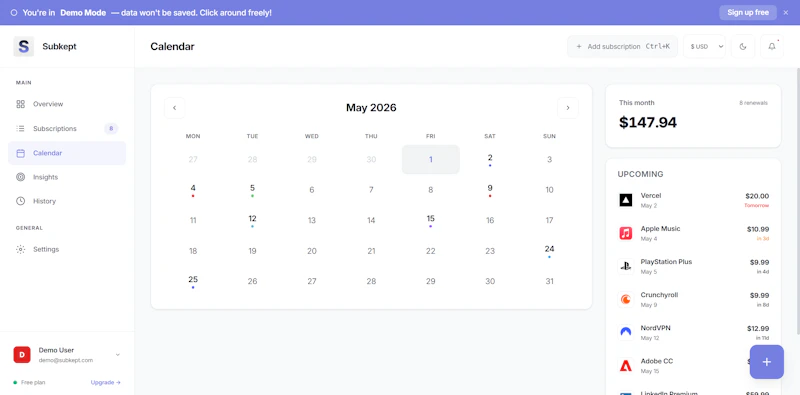Click Sign up free button
Screen dimensions: 800x395
pos(748,13)
